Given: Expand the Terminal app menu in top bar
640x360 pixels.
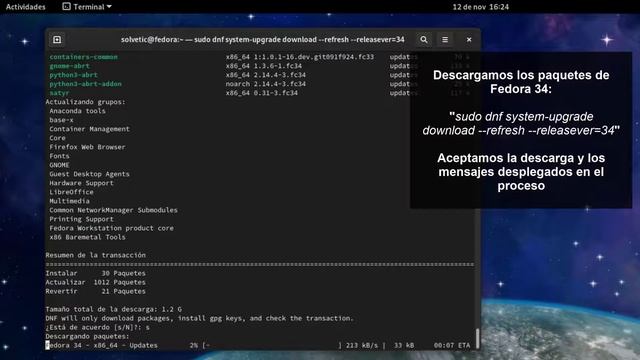Looking at the screenshot, I should tap(87, 7).
